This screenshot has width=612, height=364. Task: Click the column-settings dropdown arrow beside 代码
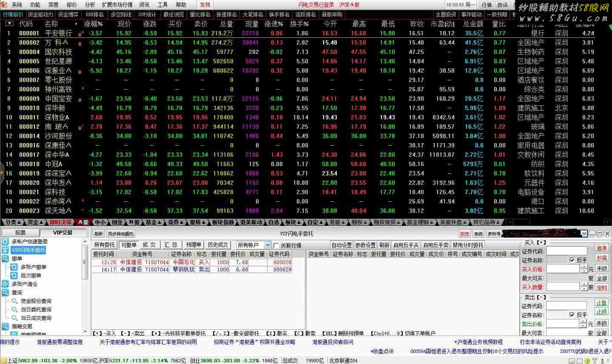10,24
